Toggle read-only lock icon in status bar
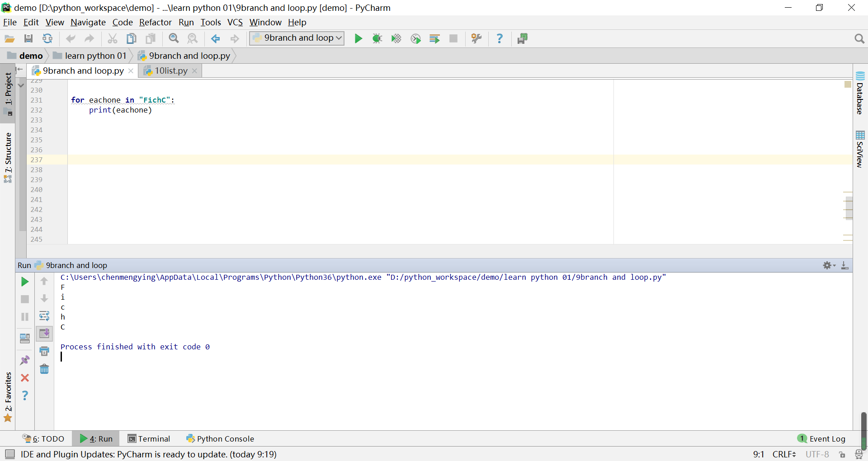 pyautogui.click(x=842, y=455)
